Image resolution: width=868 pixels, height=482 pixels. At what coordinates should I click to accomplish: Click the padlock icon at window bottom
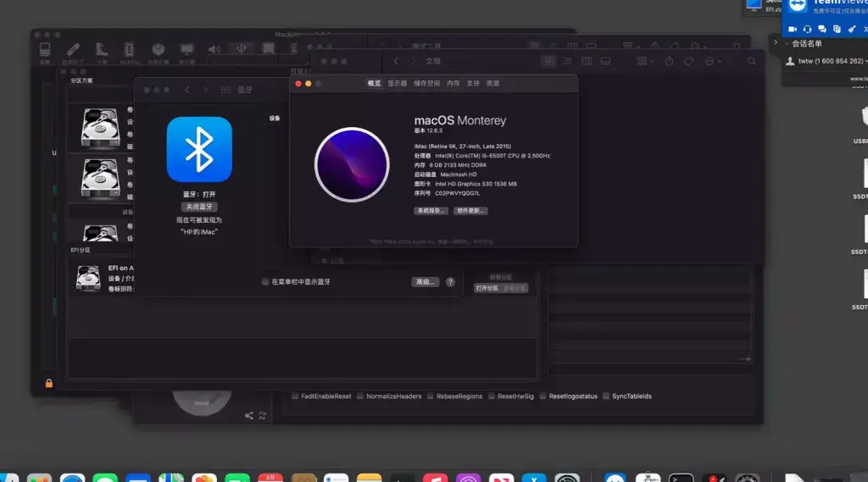tap(48, 383)
